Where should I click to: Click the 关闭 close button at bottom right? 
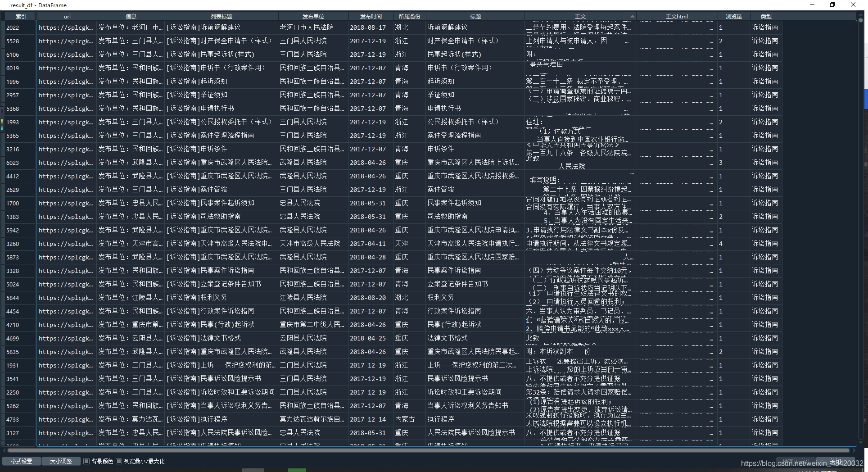click(836, 461)
